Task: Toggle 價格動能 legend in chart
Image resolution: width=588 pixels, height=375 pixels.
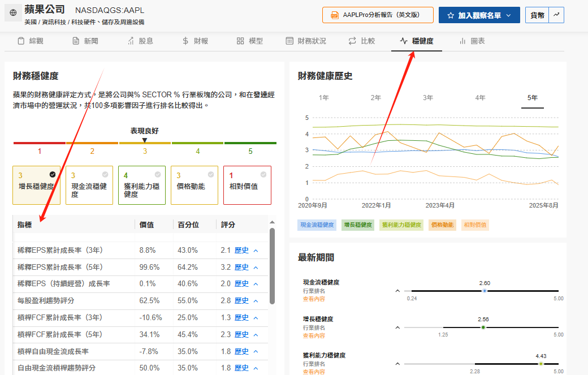Action: (442, 225)
